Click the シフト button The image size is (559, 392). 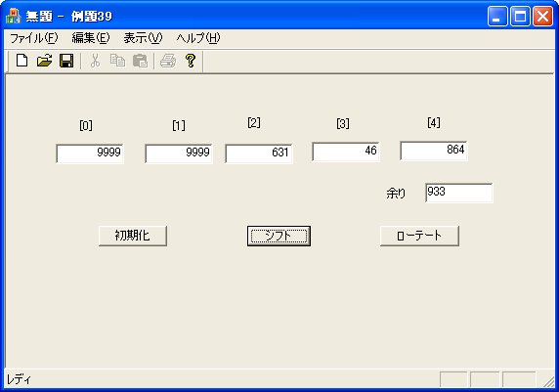[x=279, y=236]
